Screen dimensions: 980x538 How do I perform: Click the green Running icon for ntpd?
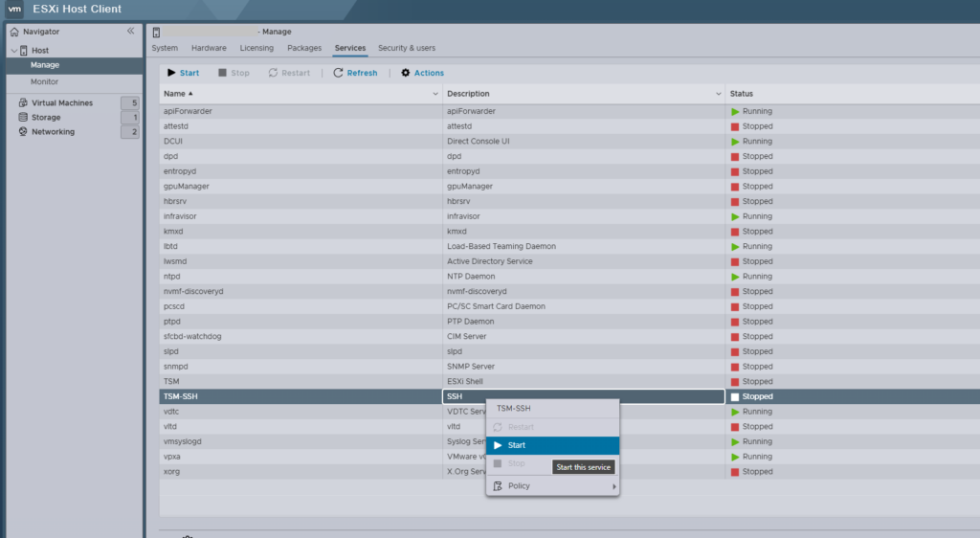735,277
